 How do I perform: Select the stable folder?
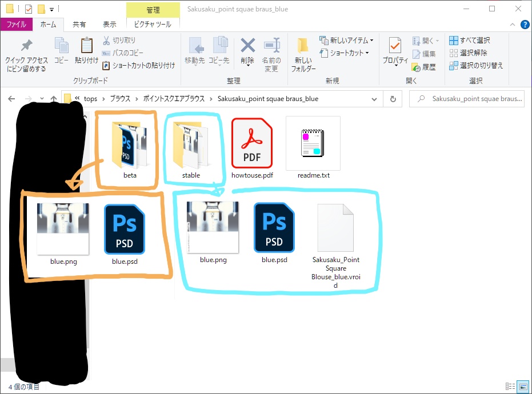coord(191,150)
